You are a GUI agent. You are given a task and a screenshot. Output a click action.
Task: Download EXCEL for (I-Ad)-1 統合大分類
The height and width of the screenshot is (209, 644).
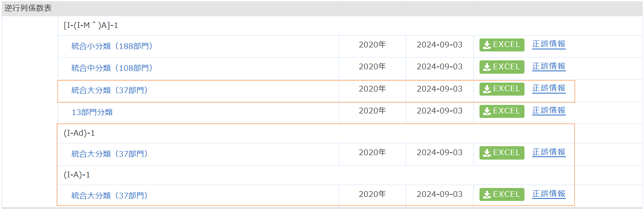[x=502, y=153]
